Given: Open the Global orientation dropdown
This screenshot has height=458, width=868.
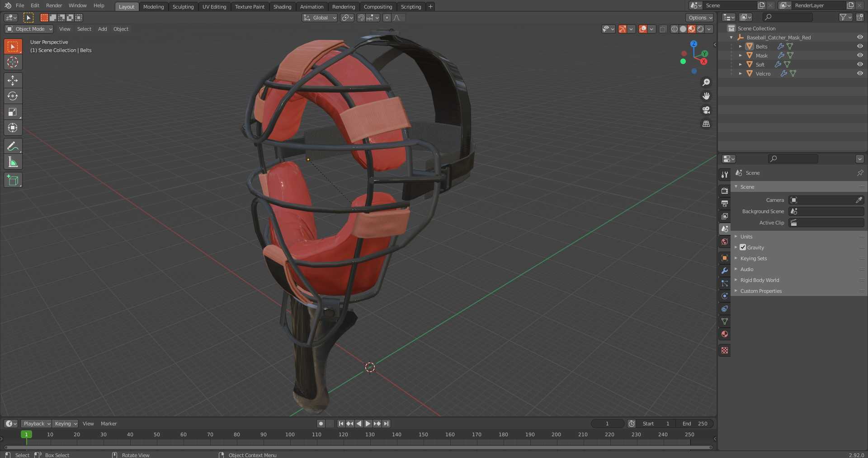Looking at the screenshot, I should (320, 18).
